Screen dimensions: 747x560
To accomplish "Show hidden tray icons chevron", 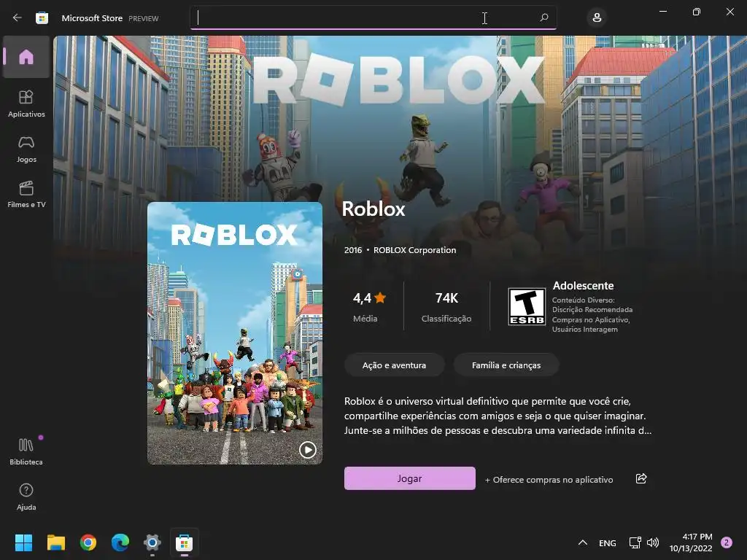I will (582, 542).
